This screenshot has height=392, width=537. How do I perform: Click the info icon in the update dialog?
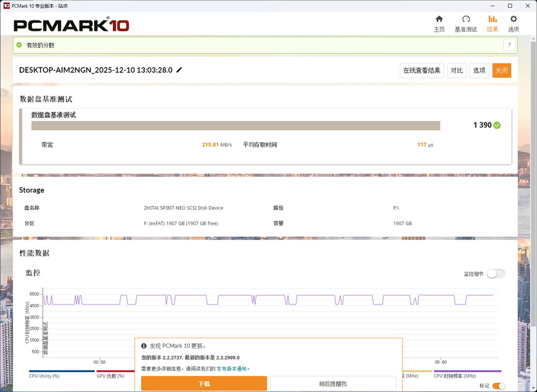pos(144,346)
